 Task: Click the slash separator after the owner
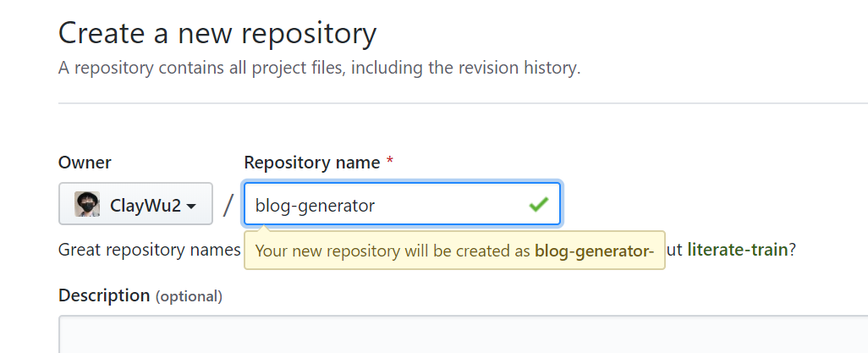point(228,205)
